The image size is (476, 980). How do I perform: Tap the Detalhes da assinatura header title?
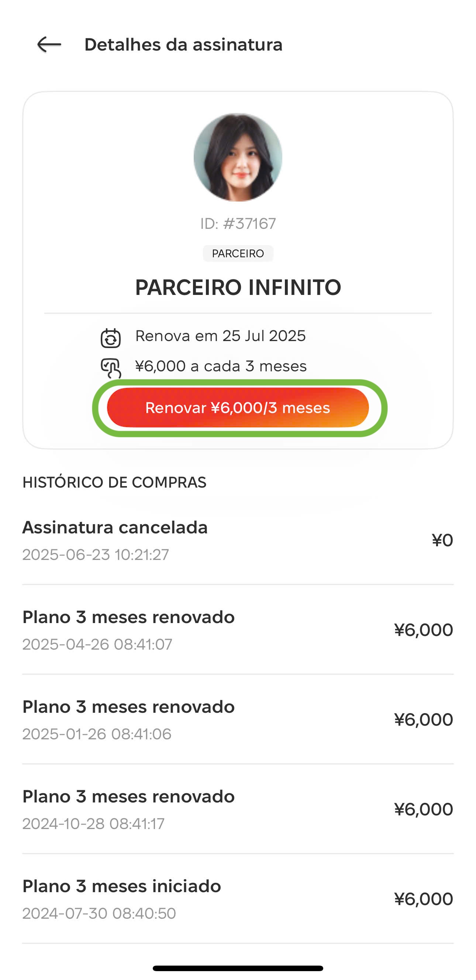click(x=183, y=45)
